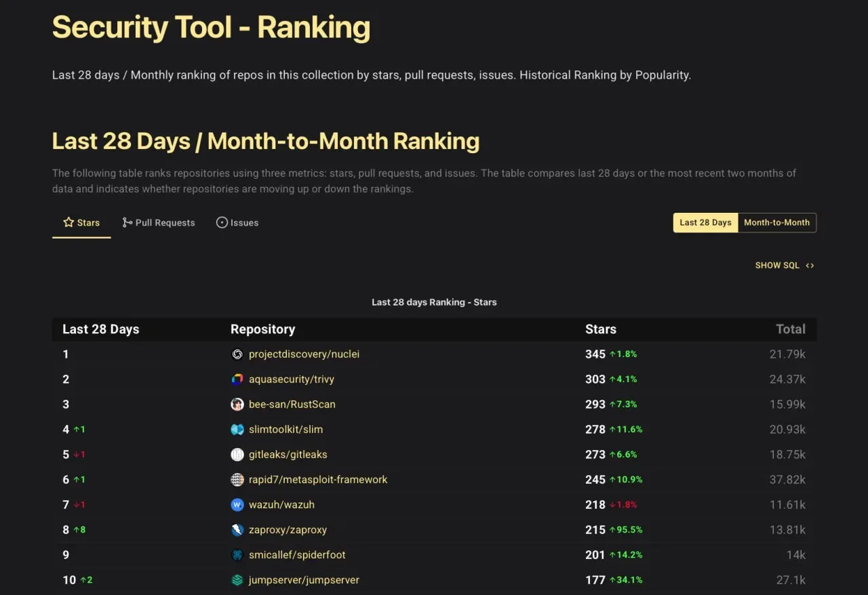Click the slimtoolkit/slim logo icon
The image size is (868, 595).
tap(237, 430)
